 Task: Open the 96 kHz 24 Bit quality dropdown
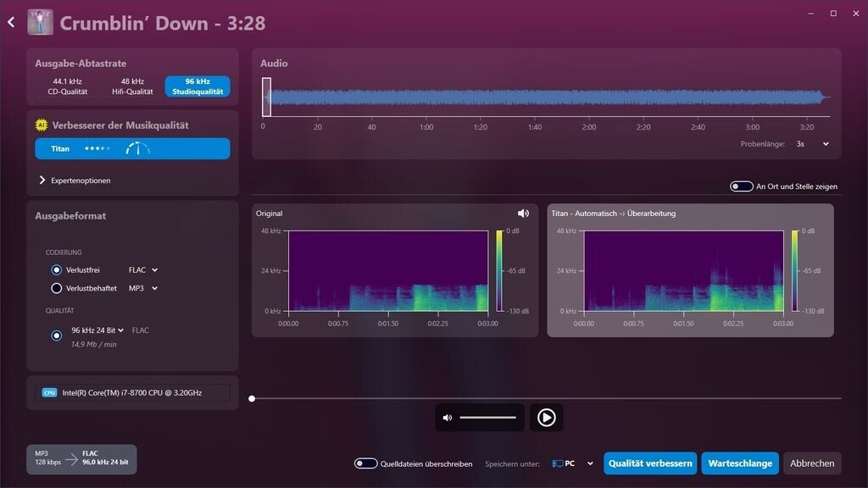coord(97,330)
